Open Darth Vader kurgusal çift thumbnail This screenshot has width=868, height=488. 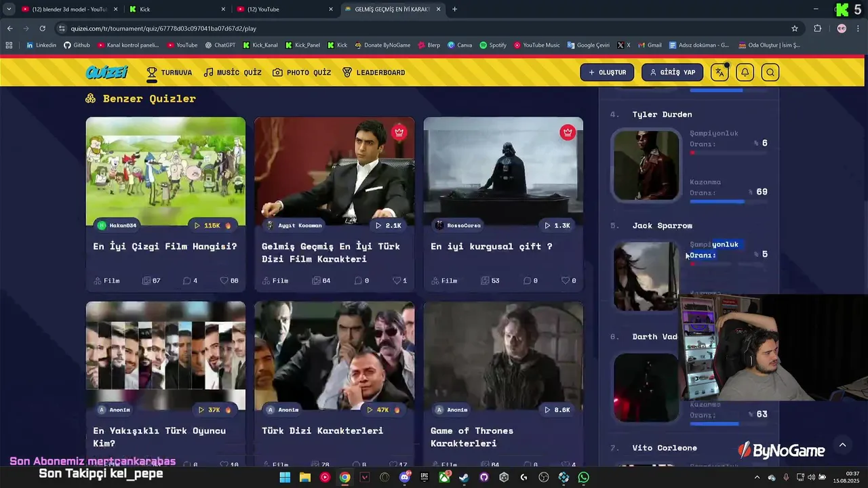(503, 171)
